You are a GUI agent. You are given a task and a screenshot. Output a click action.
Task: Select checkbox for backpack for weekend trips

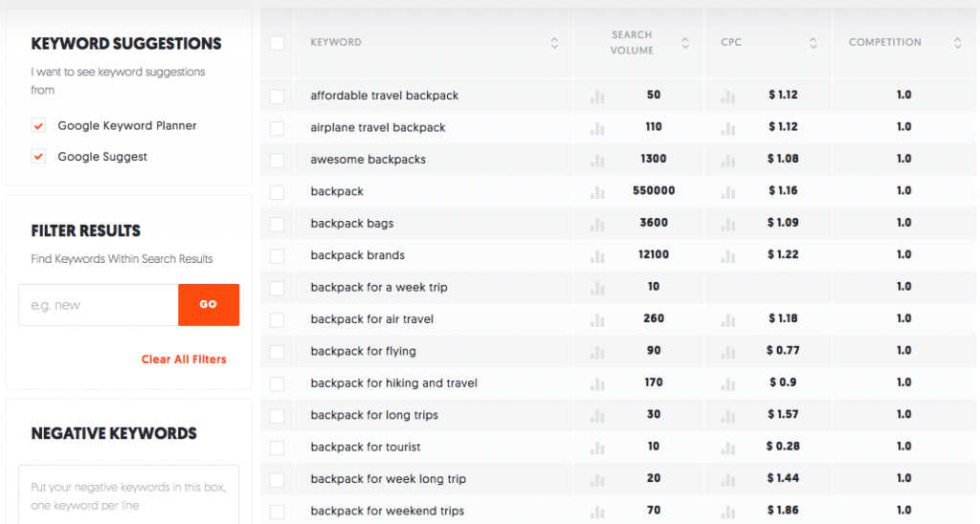tap(277, 512)
